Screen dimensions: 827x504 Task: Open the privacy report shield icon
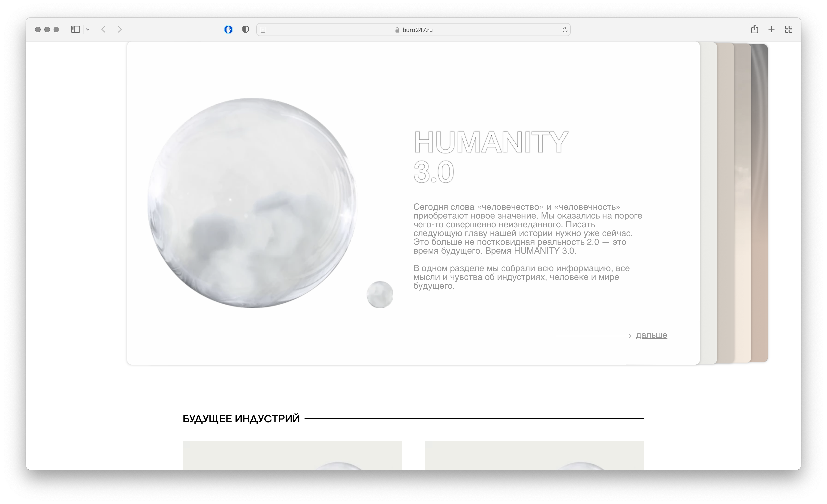tap(245, 30)
